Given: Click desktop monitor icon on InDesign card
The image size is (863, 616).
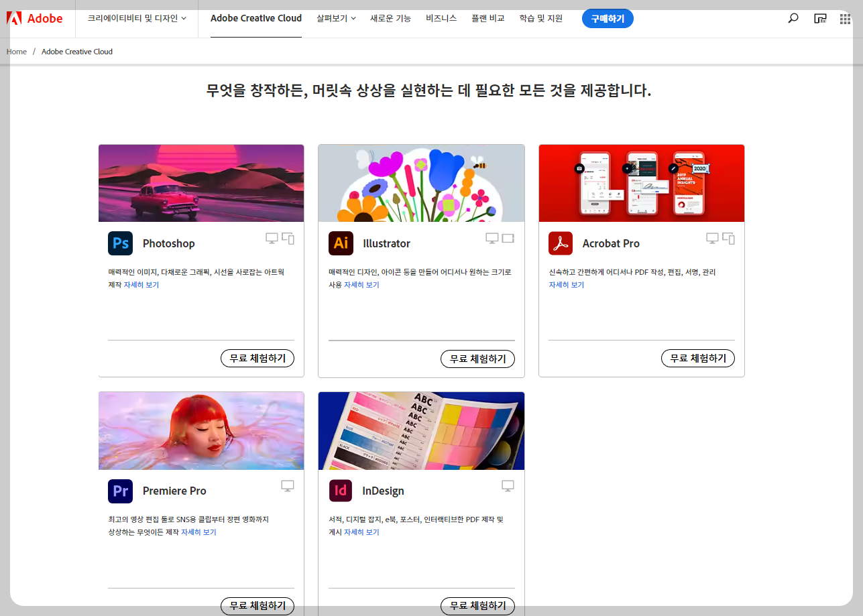Looking at the screenshot, I should (508, 486).
